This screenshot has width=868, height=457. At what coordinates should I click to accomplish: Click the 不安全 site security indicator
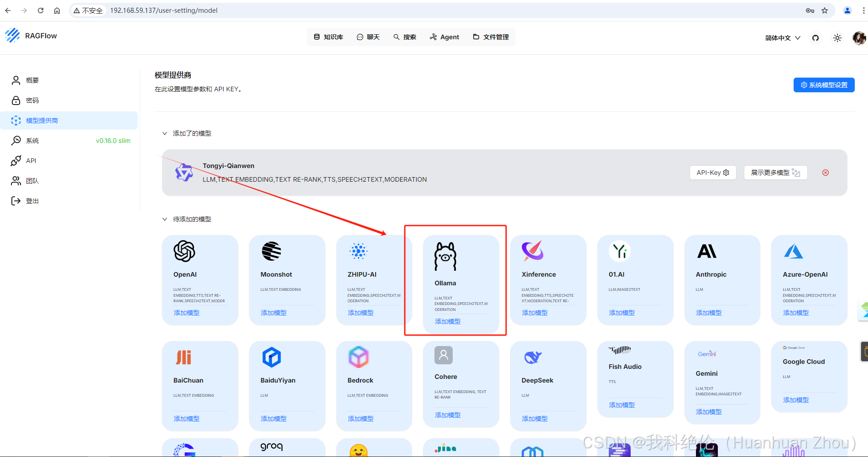88,11
